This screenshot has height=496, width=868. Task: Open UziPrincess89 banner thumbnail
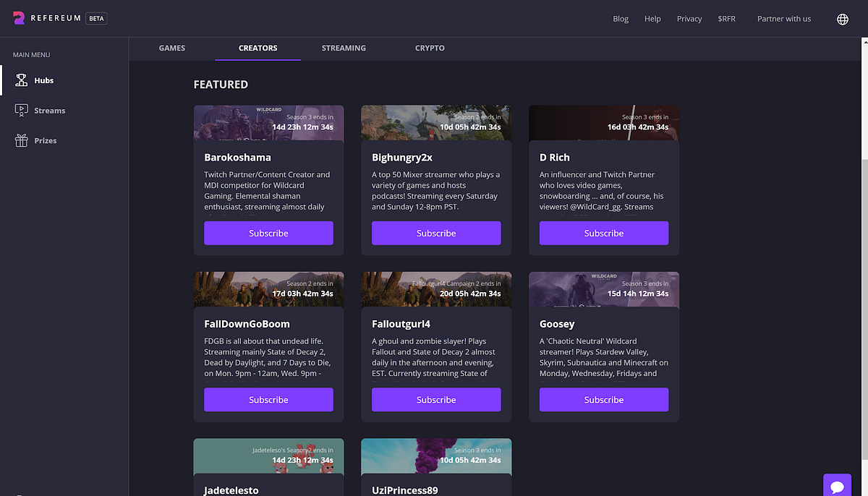click(x=436, y=456)
